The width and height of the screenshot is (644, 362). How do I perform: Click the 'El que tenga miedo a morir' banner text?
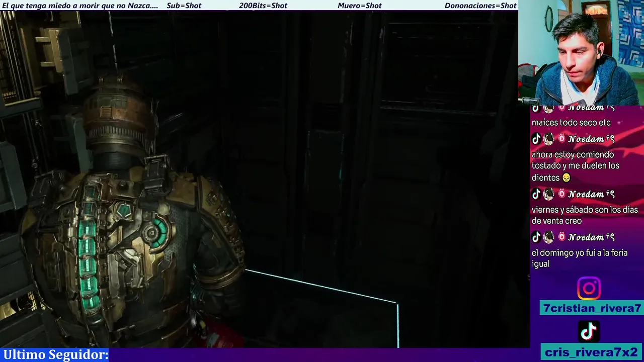click(80, 6)
